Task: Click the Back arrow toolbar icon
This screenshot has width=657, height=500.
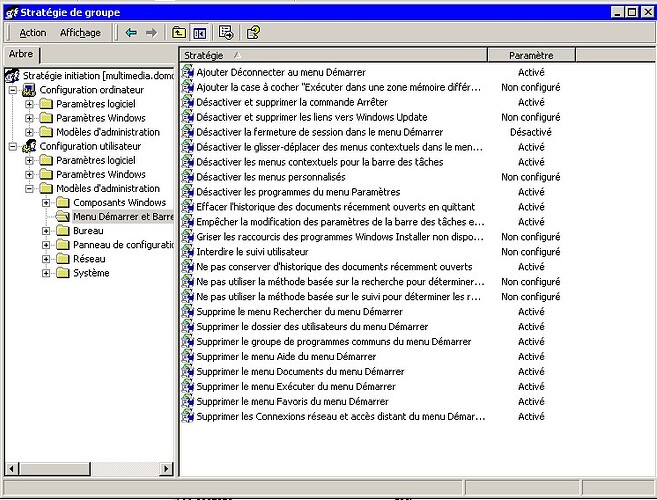Action: [131, 32]
